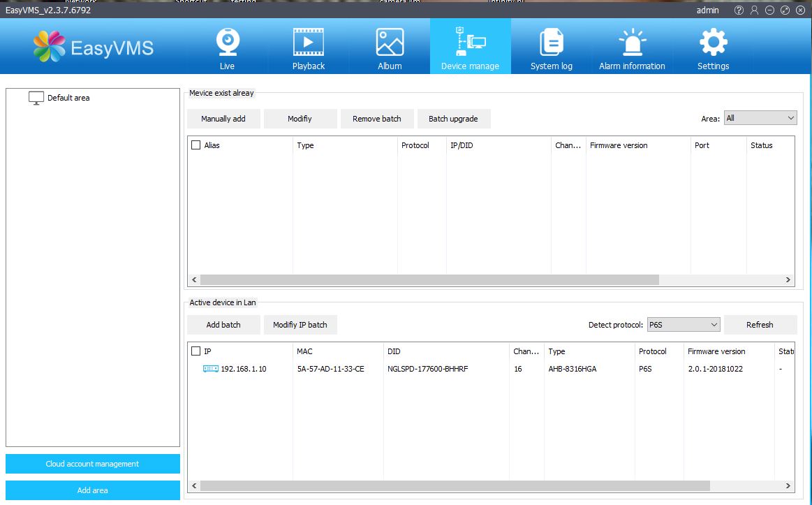This screenshot has height=505, width=812.
Task: Click the Batch upgrade button
Action: point(453,119)
